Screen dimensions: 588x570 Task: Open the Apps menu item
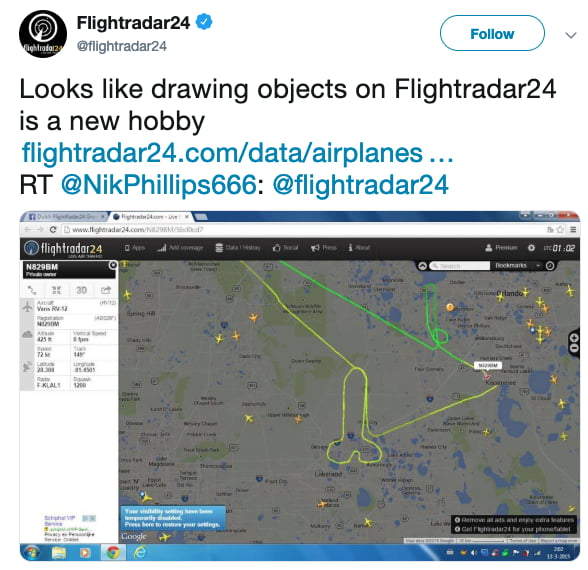tap(135, 248)
